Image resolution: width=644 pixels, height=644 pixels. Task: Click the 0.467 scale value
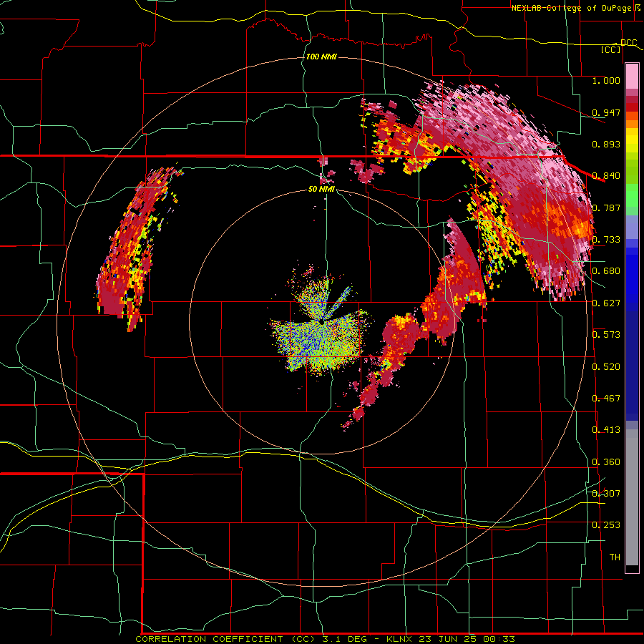coord(606,399)
